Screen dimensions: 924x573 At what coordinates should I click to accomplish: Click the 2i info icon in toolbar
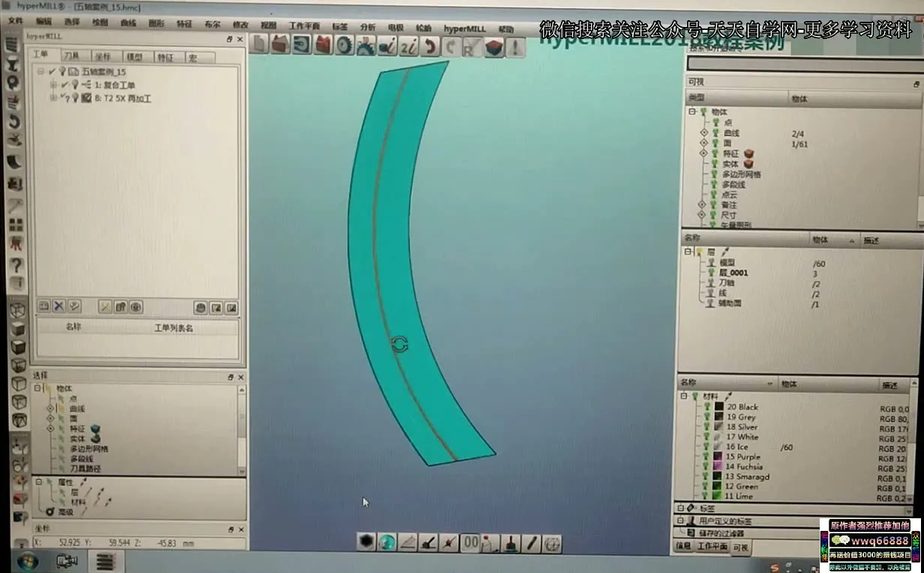[x=409, y=46]
